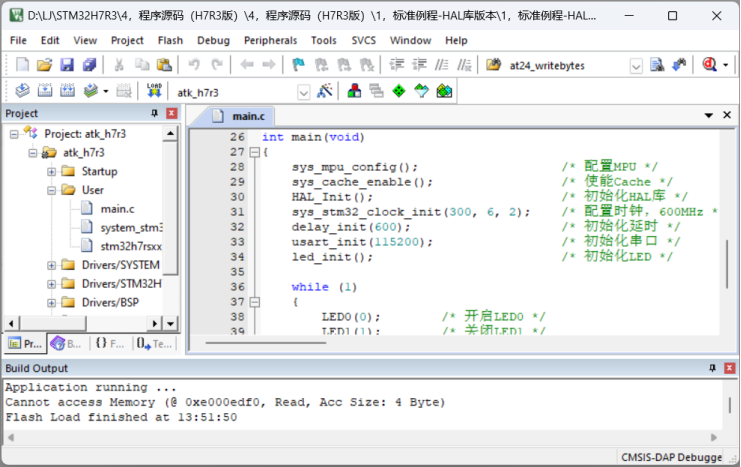Open the Flash menu

(170, 40)
